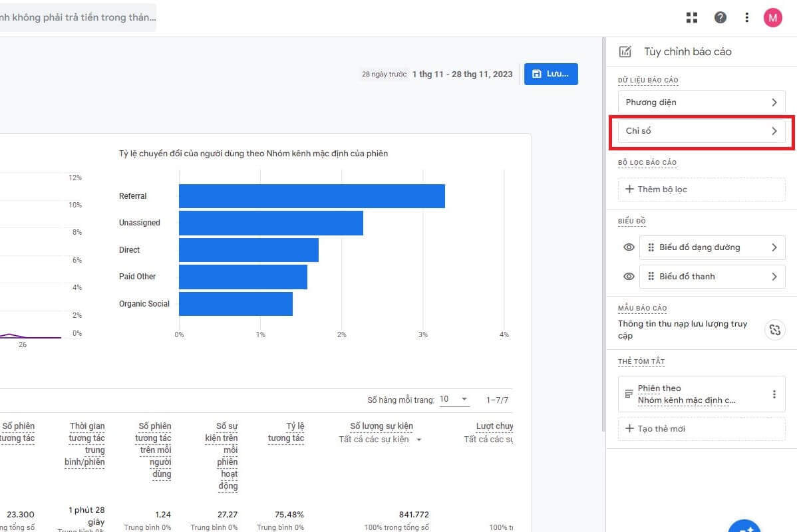
Task: Click the search box at top left
Action: (78, 17)
